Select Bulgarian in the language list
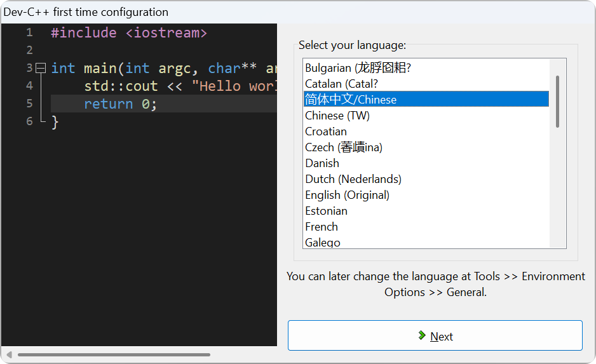596x364 pixels. (x=426, y=67)
